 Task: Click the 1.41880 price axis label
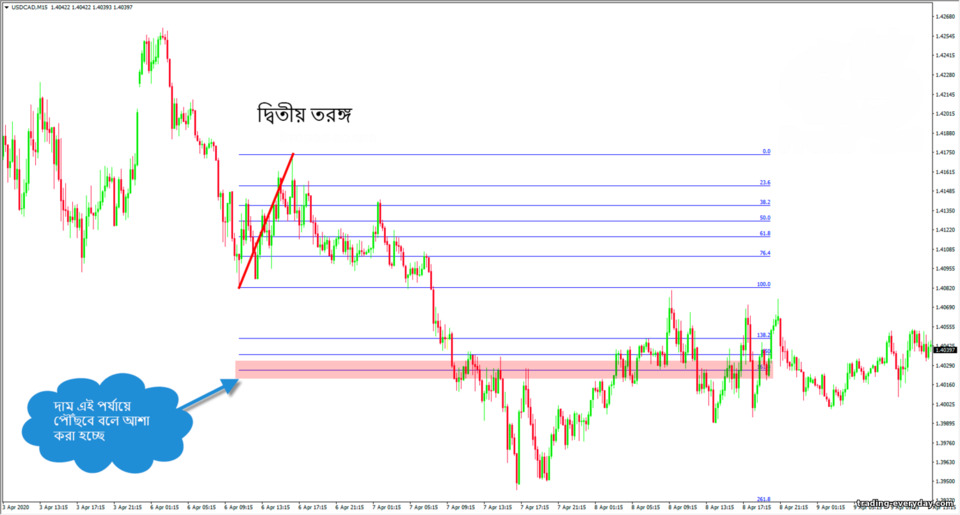pyautogui.click(x=945, y=133)
